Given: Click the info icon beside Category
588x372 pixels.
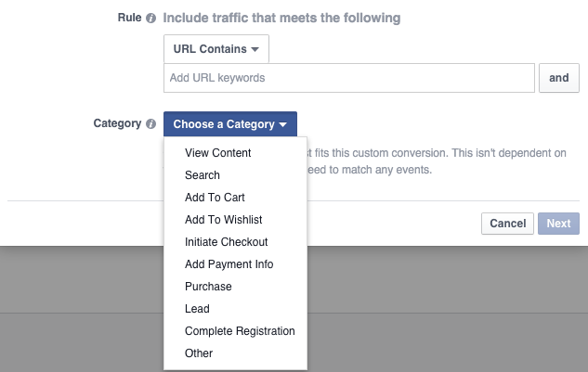Looking at the screenshot, I should coord(151,124).
